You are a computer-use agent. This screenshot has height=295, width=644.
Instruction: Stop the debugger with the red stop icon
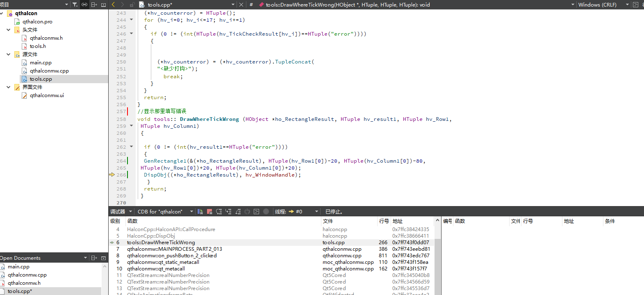pos(209,211)
